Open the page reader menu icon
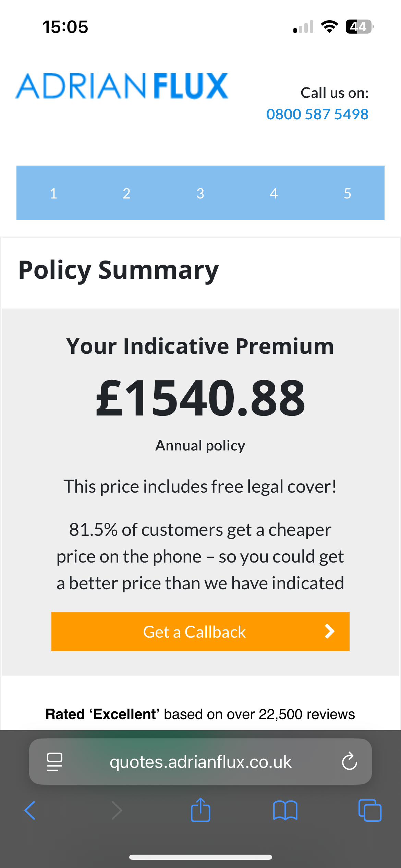 54,762
